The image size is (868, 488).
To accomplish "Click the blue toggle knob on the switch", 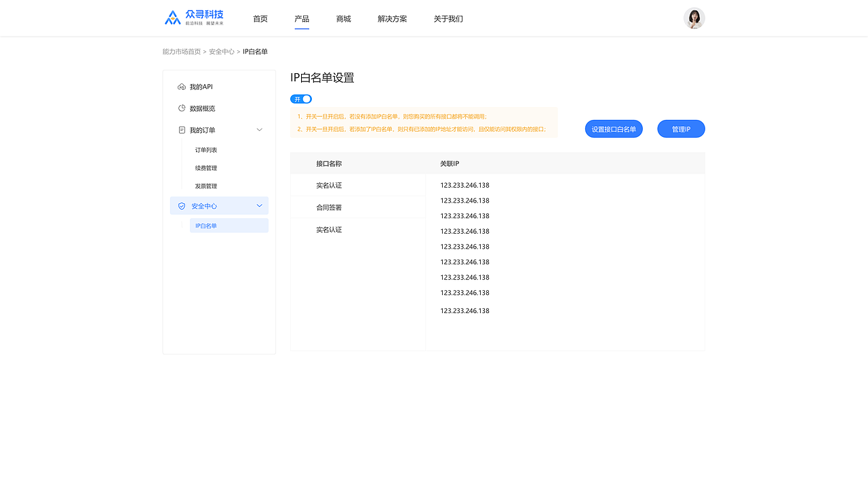I will pos(305,98).
